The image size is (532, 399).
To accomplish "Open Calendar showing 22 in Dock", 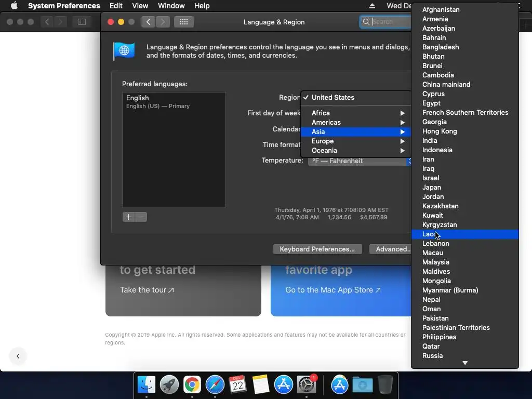I will (x=237, y=385).
